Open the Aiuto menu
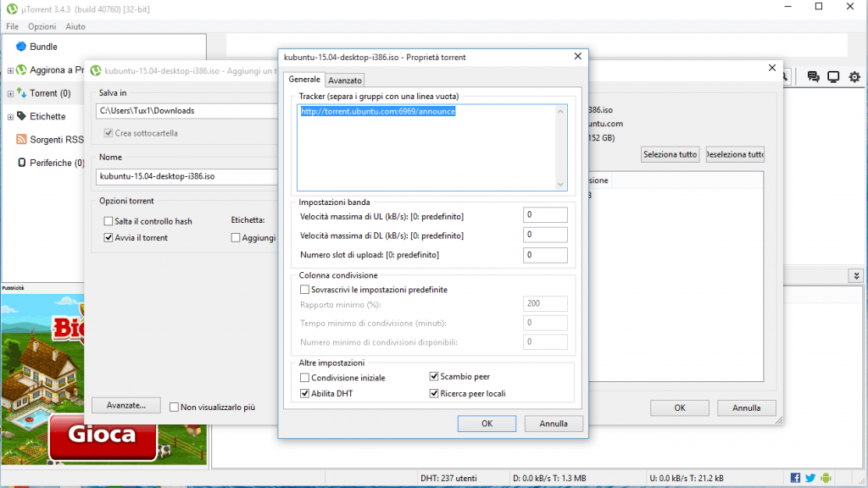Image resolution: width=868 pixels, height=488 pixels. (x=75, y=26)
